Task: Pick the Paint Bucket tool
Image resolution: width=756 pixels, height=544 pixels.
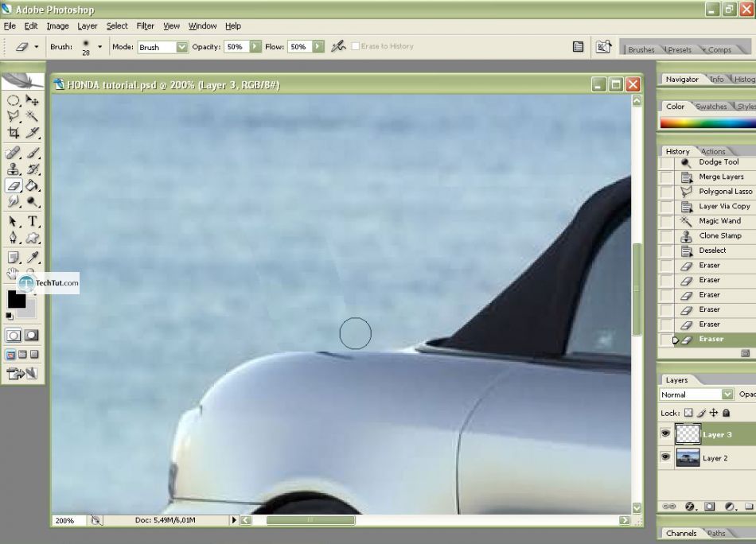Action: point(33,185)
